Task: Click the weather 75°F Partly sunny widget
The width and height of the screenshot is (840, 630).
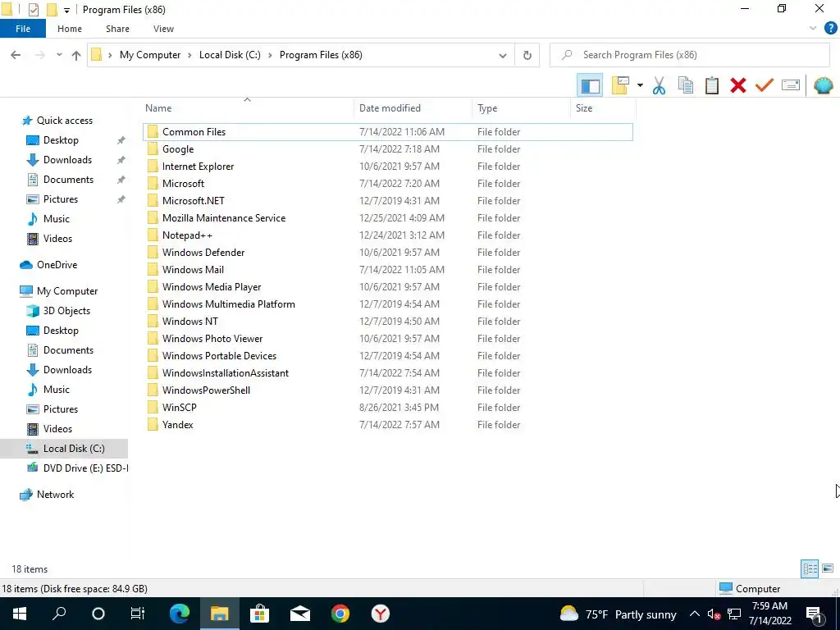Action: click(618, 614)
